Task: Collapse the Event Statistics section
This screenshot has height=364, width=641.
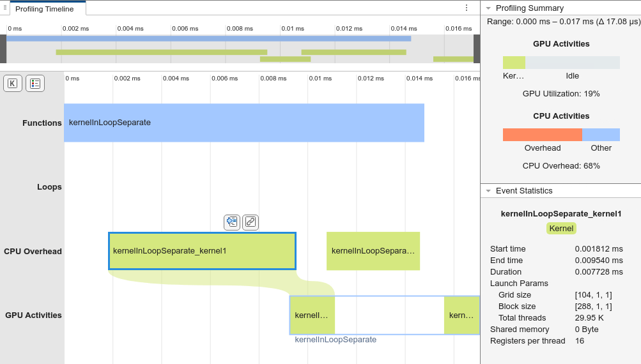Action: [x=488, y=191]
